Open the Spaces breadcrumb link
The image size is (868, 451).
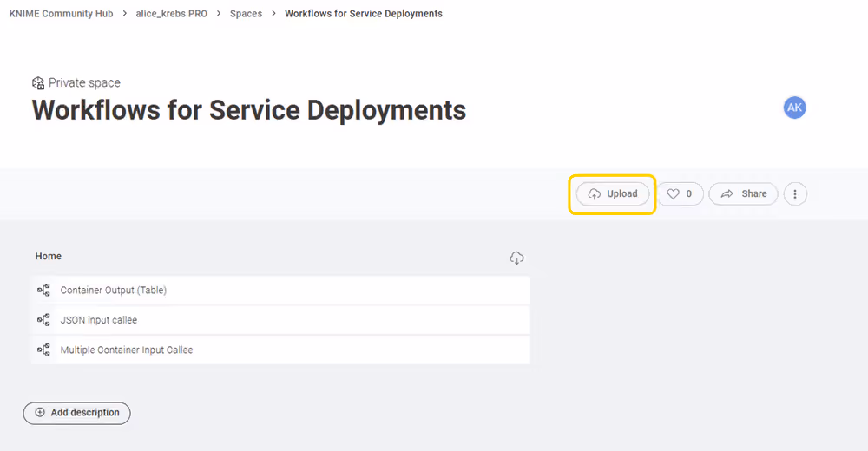click(x=246, y=13)
